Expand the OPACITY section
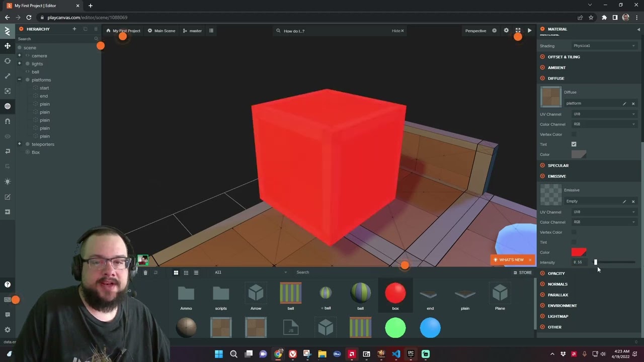This screenshot has width=644, height=362. [556, 274]
